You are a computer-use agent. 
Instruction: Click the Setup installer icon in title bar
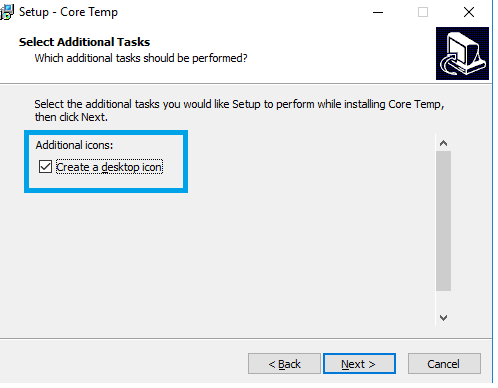tap(7, 12)
